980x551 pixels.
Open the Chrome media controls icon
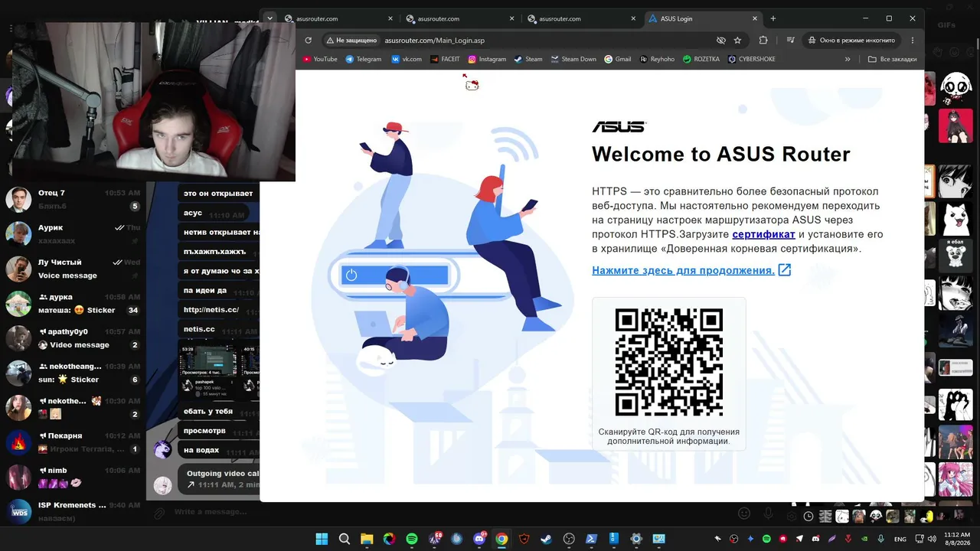(790, 41)
